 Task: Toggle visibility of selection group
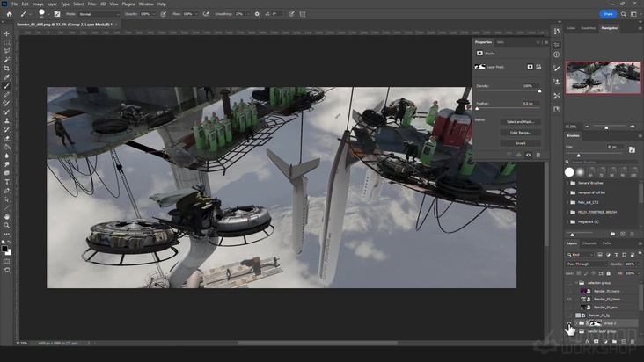coord(569,283)
